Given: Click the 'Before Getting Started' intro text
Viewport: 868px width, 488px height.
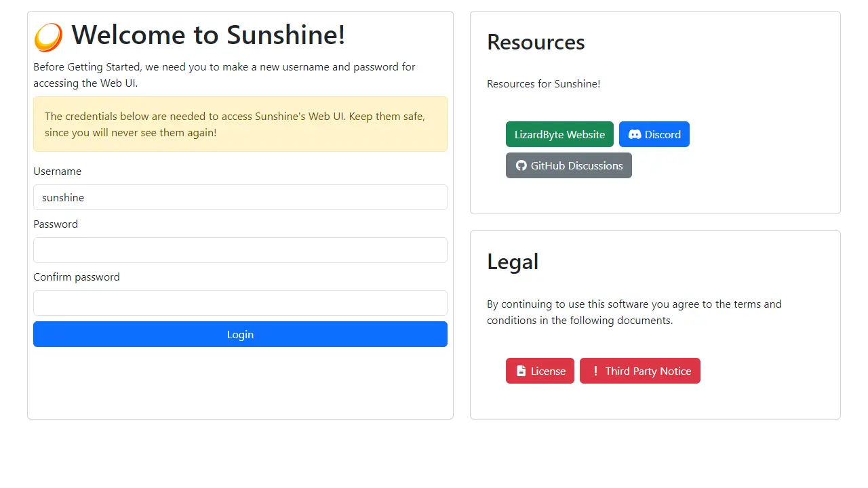Looking at the screenshot, I should (224, 75).
